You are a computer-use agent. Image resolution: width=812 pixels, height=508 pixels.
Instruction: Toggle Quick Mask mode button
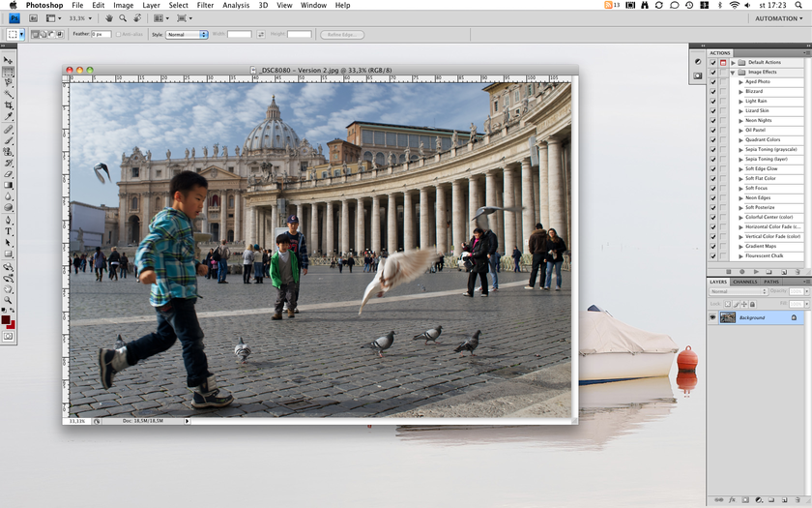pos(9,337)
